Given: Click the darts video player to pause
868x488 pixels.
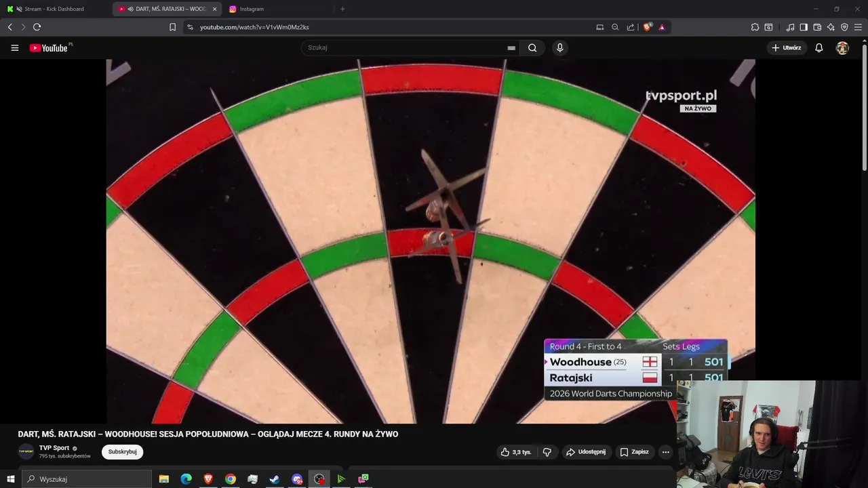Looking at the screenshot, I should 431,241.
